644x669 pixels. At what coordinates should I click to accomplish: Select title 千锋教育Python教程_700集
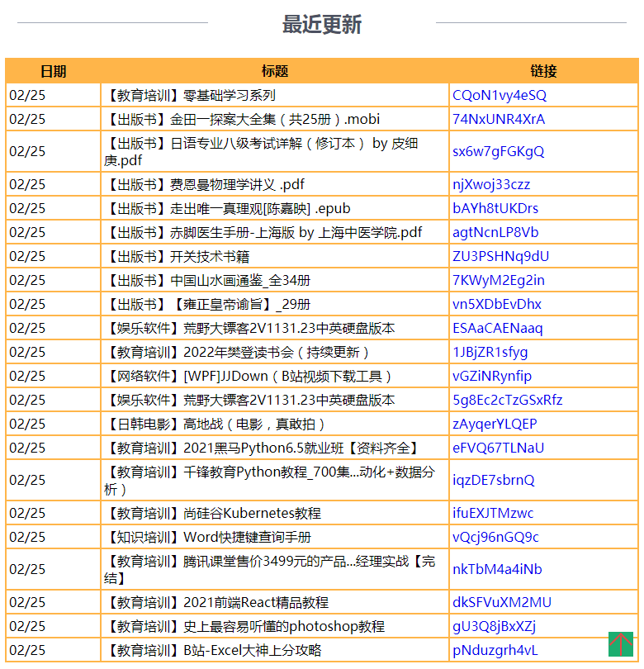269,480
